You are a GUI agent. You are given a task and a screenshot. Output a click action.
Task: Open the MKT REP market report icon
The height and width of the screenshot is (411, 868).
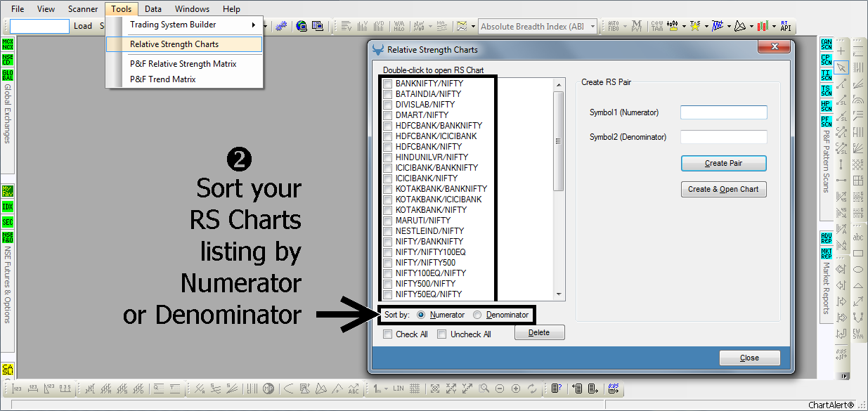[x=827, y=254]
